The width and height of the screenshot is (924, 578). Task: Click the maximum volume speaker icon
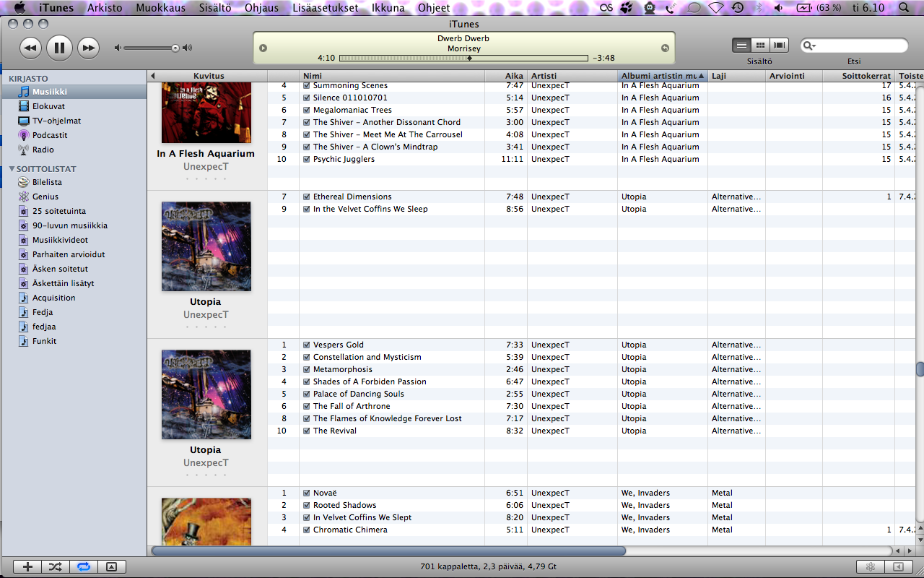tap(187, 48)
